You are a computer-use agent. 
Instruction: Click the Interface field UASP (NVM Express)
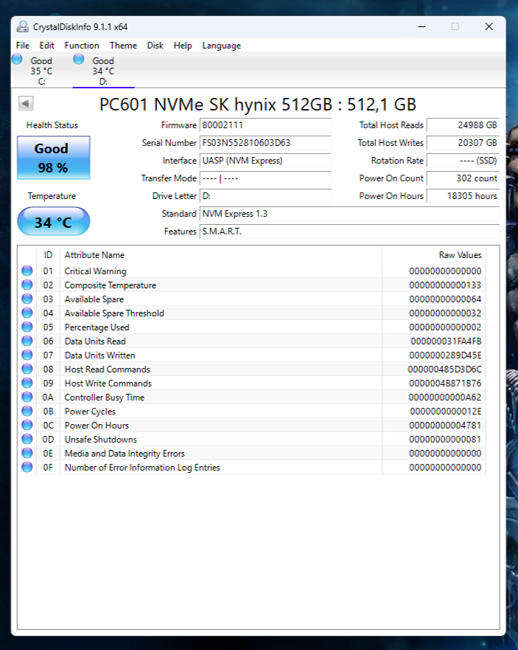tap(266, 160)
